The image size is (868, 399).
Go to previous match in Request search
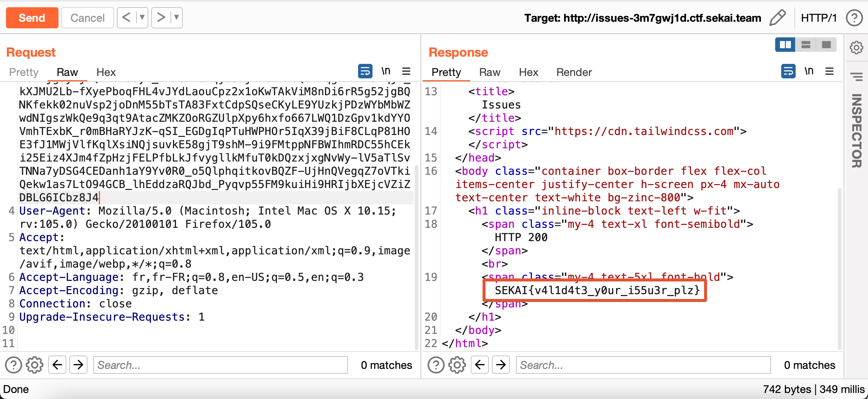point(57,365)
